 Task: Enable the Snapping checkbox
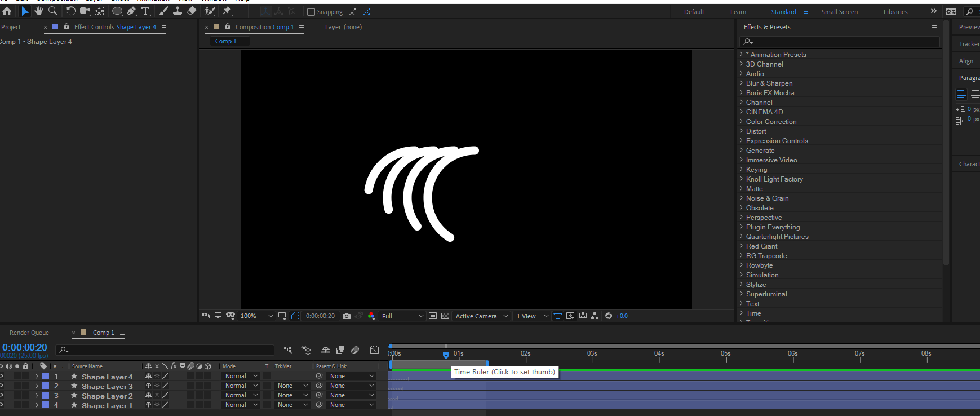pos(311,12)
